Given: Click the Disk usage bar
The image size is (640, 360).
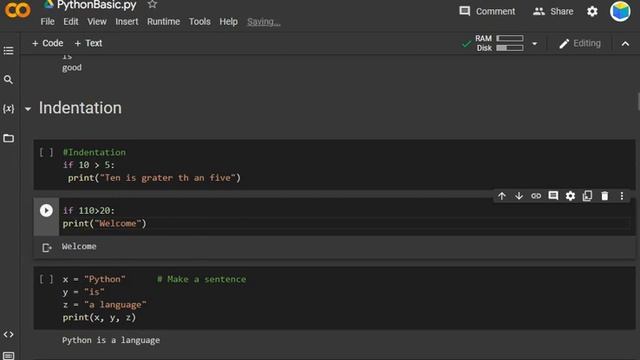Looking at the screenshot, I should (x=510, y=48).
